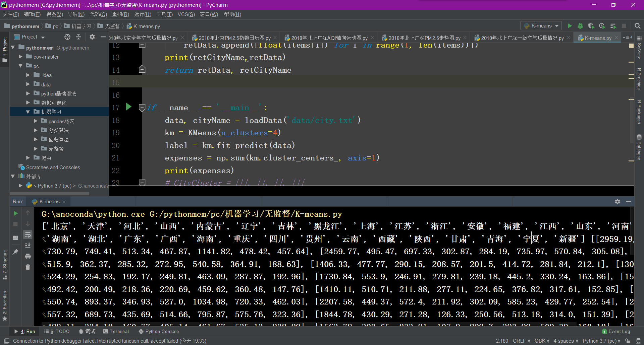Run K-means with coverage
Image resolution: width=644 pixels, height=345 pixels.
coord(591,26)
